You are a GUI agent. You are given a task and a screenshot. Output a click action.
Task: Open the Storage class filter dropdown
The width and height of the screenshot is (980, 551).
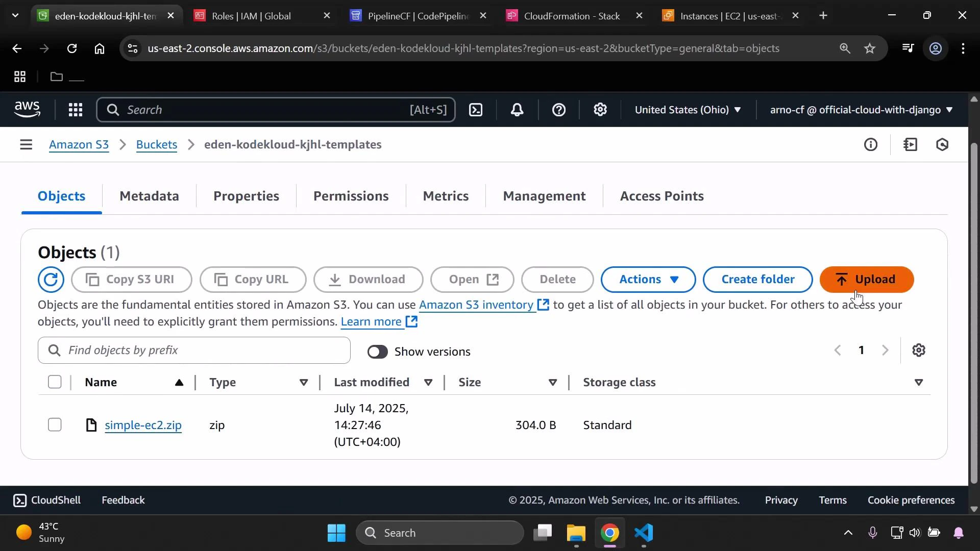pos(919,382)
